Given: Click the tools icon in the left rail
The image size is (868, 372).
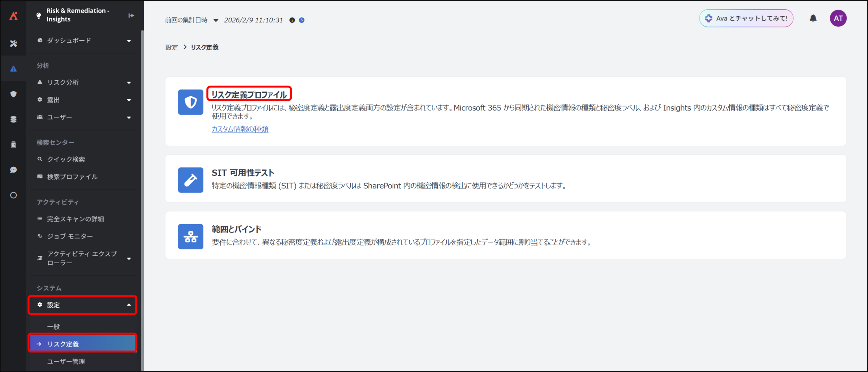Looking at the screenshot, I should click(13, 43).
